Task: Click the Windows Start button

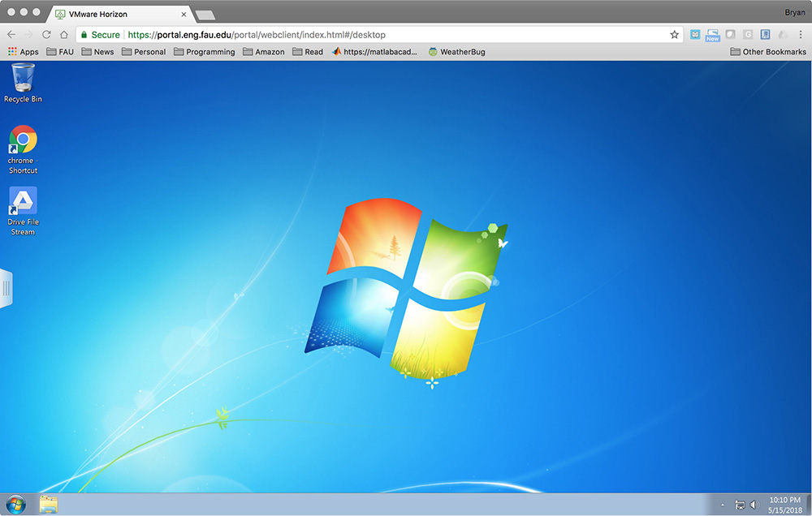Action: [15, 504]
